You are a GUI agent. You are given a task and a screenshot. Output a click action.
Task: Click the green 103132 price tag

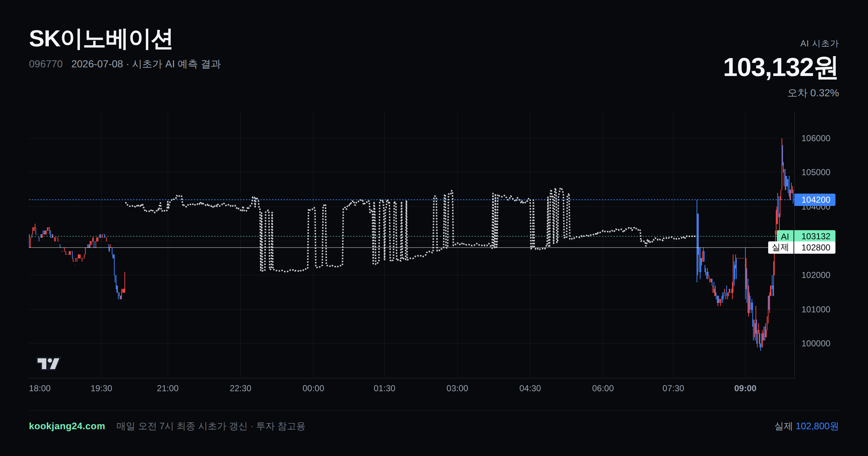click(x=815, y=236)
